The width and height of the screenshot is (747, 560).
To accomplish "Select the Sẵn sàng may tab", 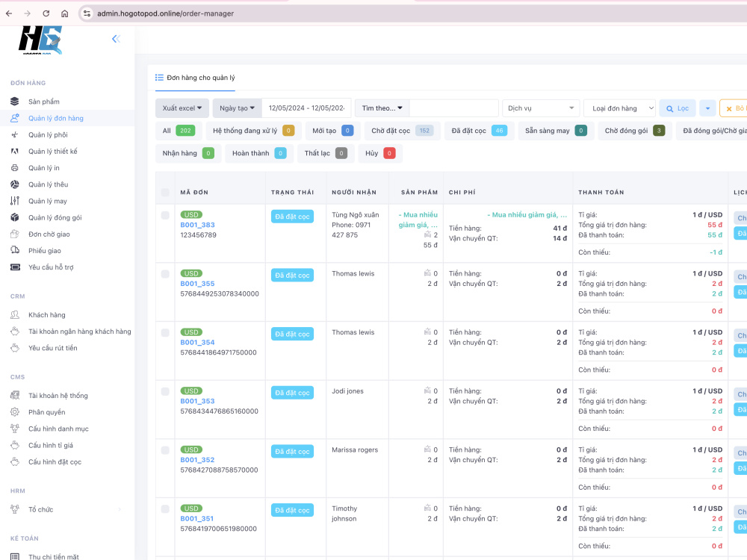I will 556,131.
